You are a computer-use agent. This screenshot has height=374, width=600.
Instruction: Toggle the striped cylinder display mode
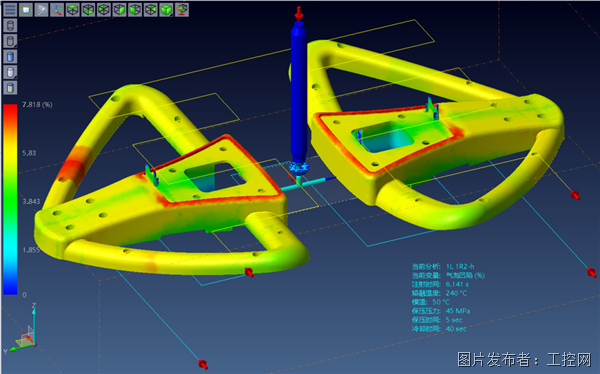10,88
